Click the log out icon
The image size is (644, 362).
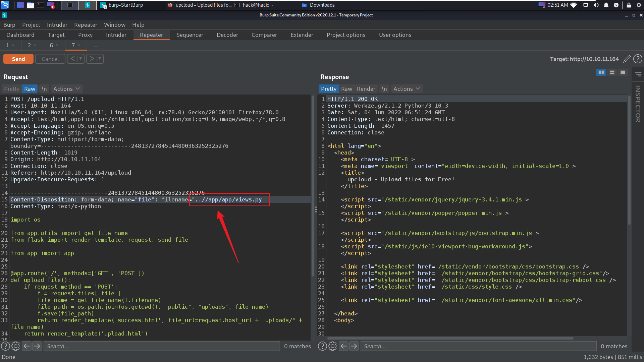pos(639,5)
